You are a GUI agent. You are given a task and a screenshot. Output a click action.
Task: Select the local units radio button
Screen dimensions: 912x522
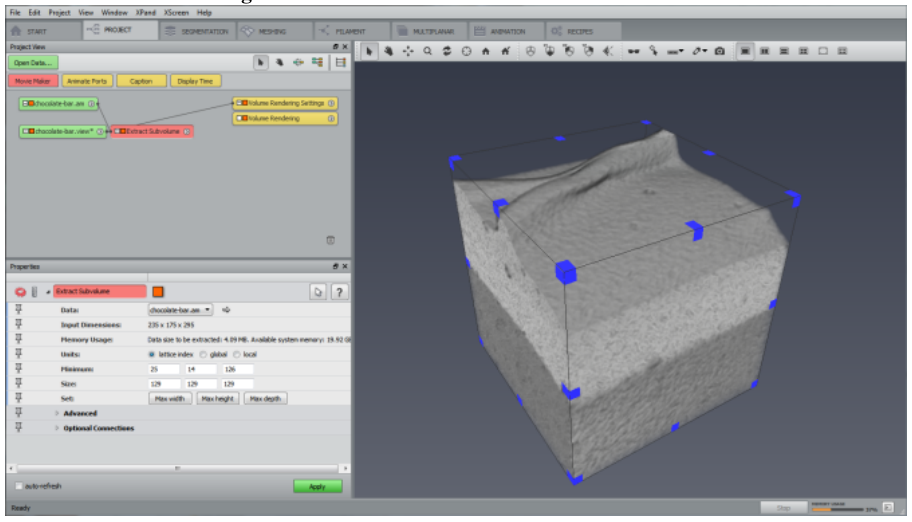[237, 354]
